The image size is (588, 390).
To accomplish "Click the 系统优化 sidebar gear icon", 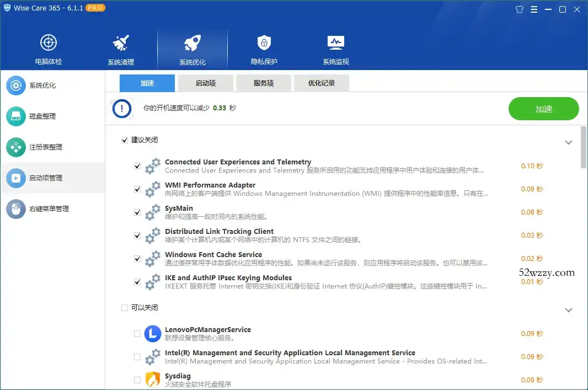I will tap(16, 86).
